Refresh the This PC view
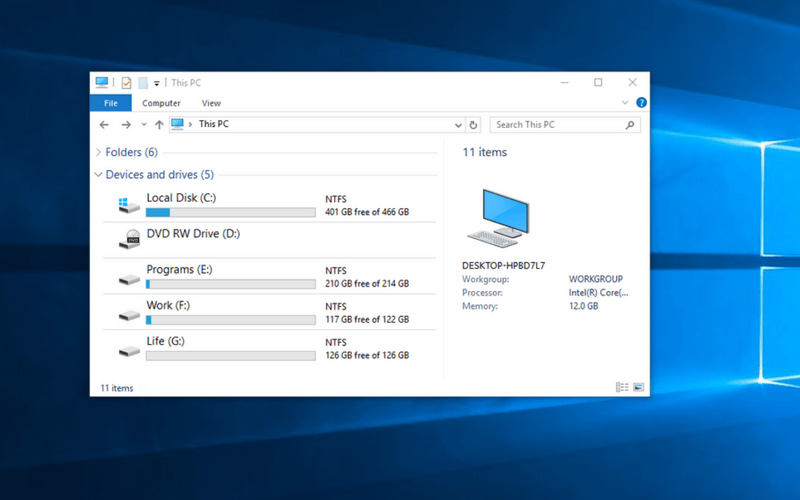 pyautogui.click(x=473, y=125)
